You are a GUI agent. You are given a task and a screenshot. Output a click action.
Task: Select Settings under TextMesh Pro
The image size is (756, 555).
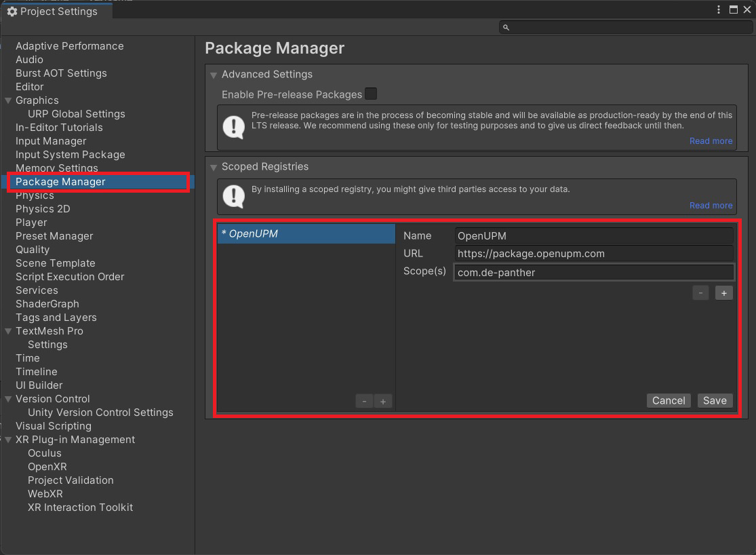coord(47,345)
